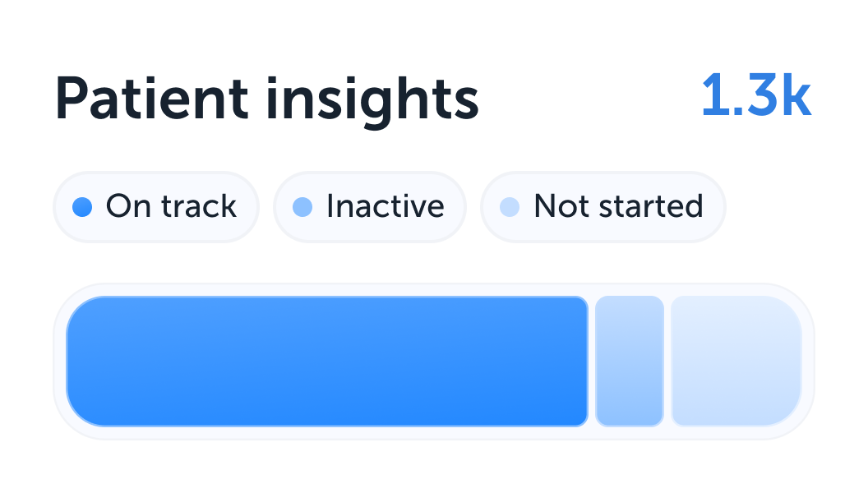Toggle the Inactive filter chip
868x493 pixels.
click(369, 206)
